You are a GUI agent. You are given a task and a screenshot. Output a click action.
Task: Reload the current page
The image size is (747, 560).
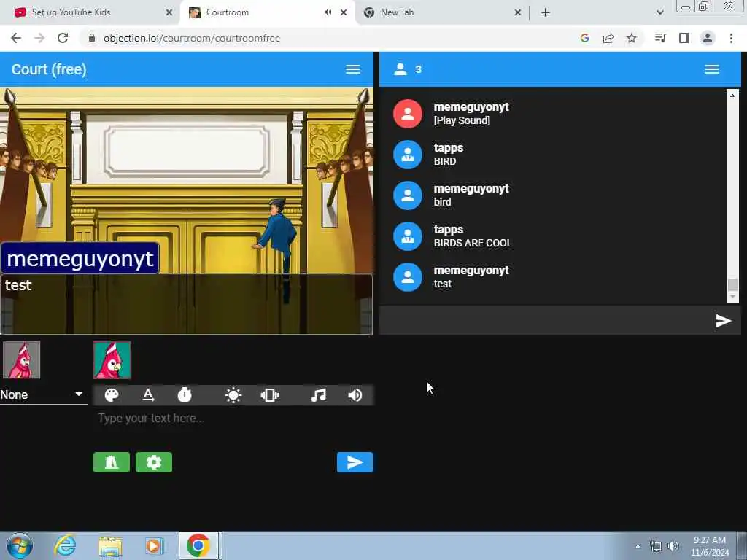pyautogui.click(x=63, y=38)
